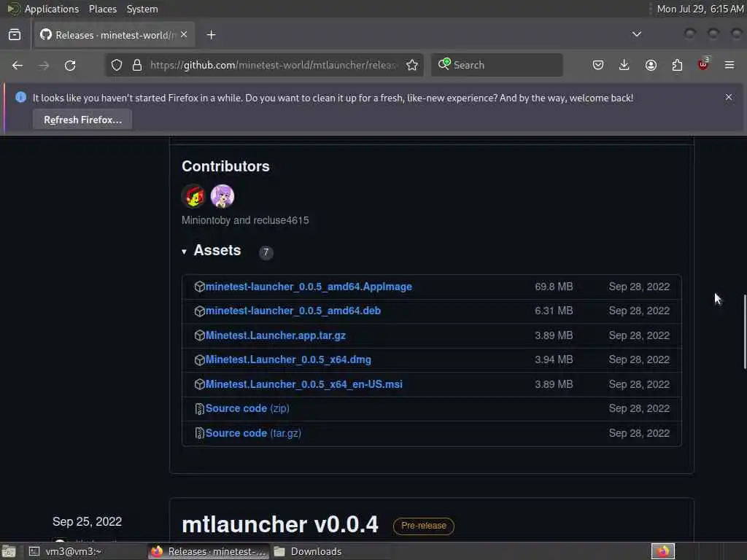This screenshot has height=560, width=747.
Task: Close the Releases minetest-world tab
Action: click(x=184, y=35)
